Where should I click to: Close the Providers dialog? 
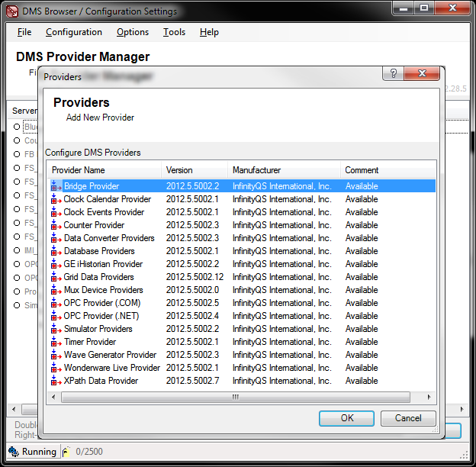(422, 73)
